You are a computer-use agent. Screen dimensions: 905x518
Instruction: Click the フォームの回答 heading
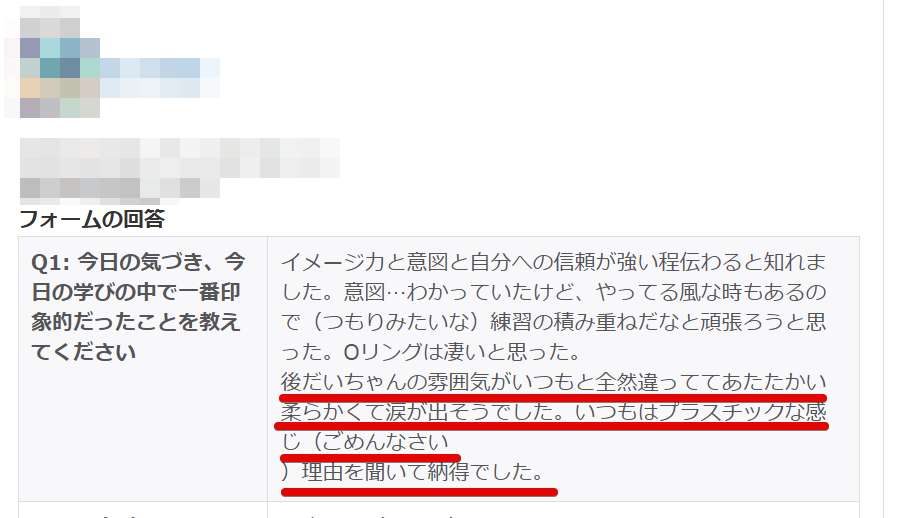tap(92, 219)
